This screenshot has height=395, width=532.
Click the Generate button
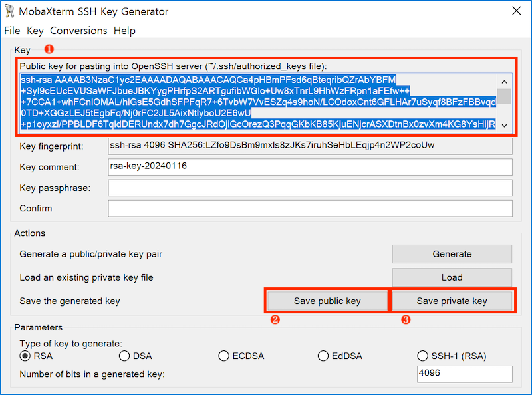452,254
